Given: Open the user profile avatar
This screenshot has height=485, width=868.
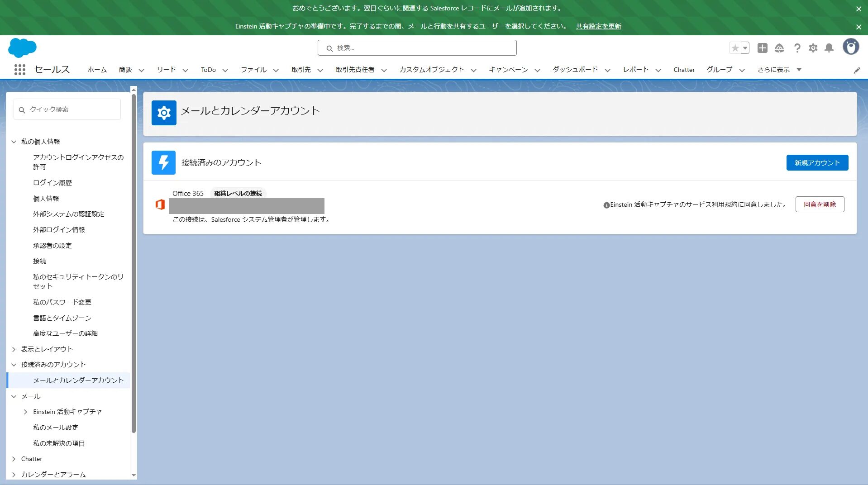Looking at the screenshot, I should tap(851, 47).
